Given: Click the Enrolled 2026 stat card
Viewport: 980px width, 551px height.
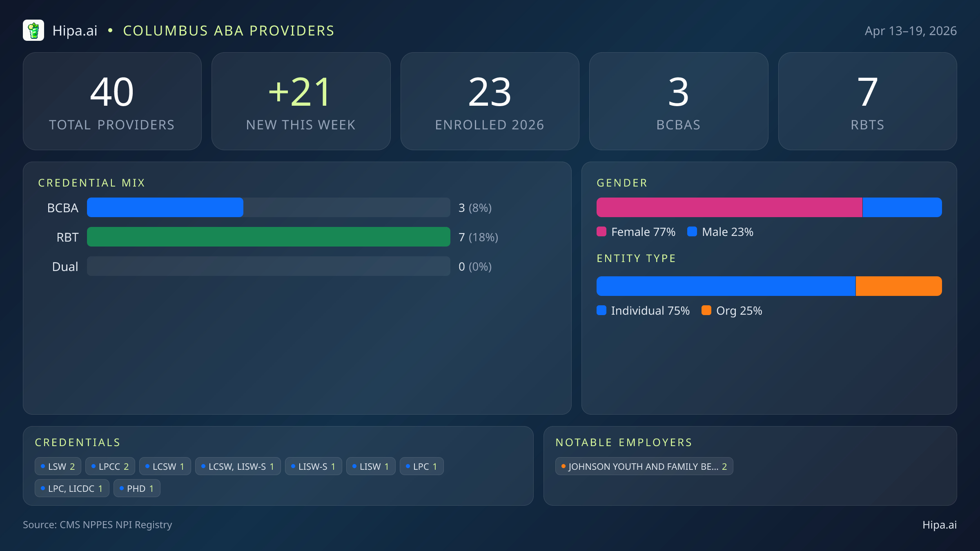Looking at the screenshot, I should click(490, 101).
